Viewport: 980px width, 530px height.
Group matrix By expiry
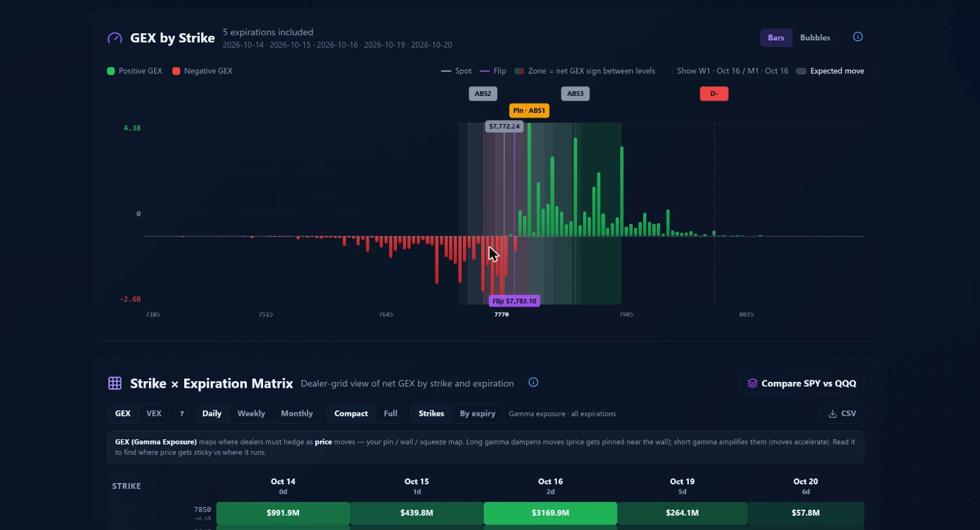click(x=478, y=414)
